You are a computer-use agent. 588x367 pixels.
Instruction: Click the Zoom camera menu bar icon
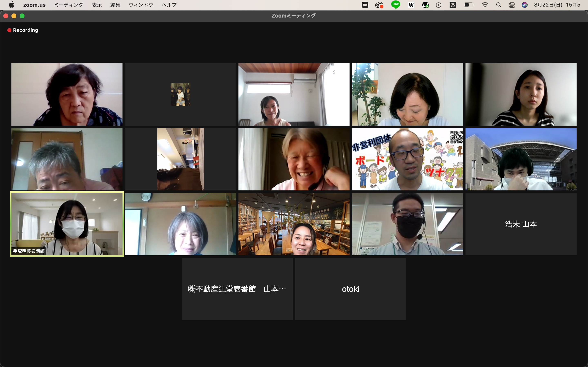pyautogui.click(x=365, y=5)
